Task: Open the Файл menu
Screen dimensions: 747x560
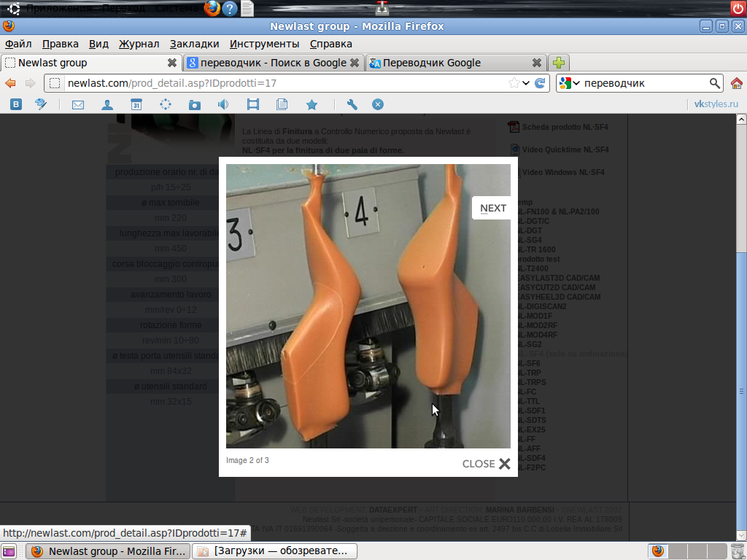Action: [x=18, y=44]
